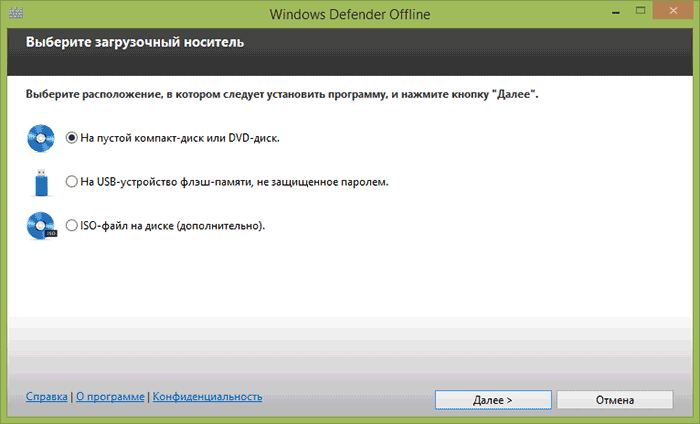This screenshot has width=700, height=424.
Task: Select the USB flash drive radio option
Action: [x=71, y=182]
